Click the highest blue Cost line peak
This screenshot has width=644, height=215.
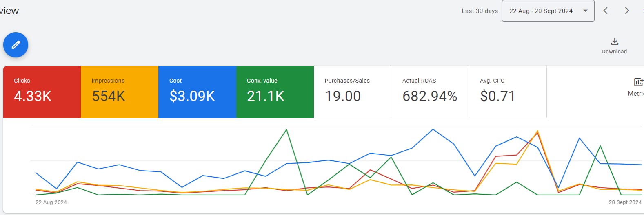point(433,129)
